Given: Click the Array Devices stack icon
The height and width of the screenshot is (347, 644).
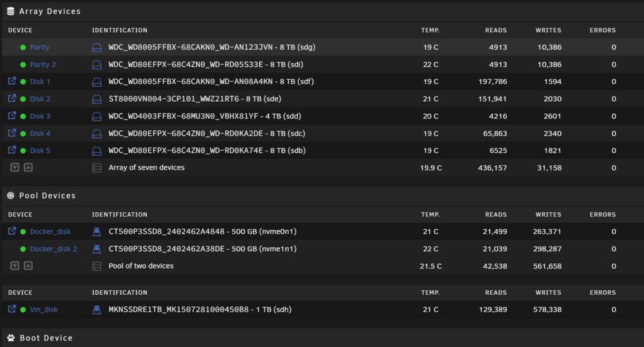Looking at the screenshot, I should point(11,11).
